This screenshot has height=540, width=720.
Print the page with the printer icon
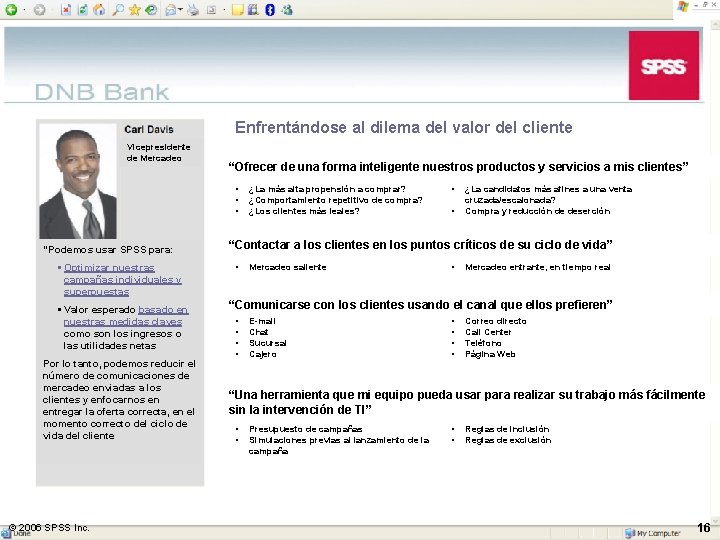(193, 10)
